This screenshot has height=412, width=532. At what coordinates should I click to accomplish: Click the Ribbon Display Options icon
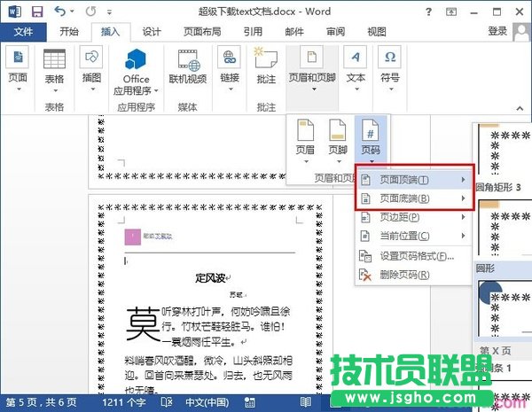451,12
